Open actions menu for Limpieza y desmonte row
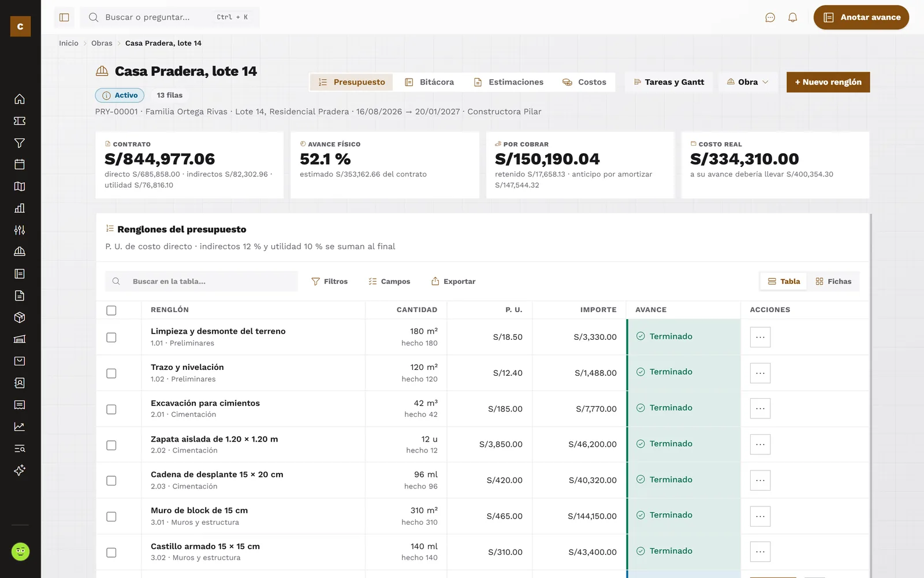924x578 pixels. point(760,337)
